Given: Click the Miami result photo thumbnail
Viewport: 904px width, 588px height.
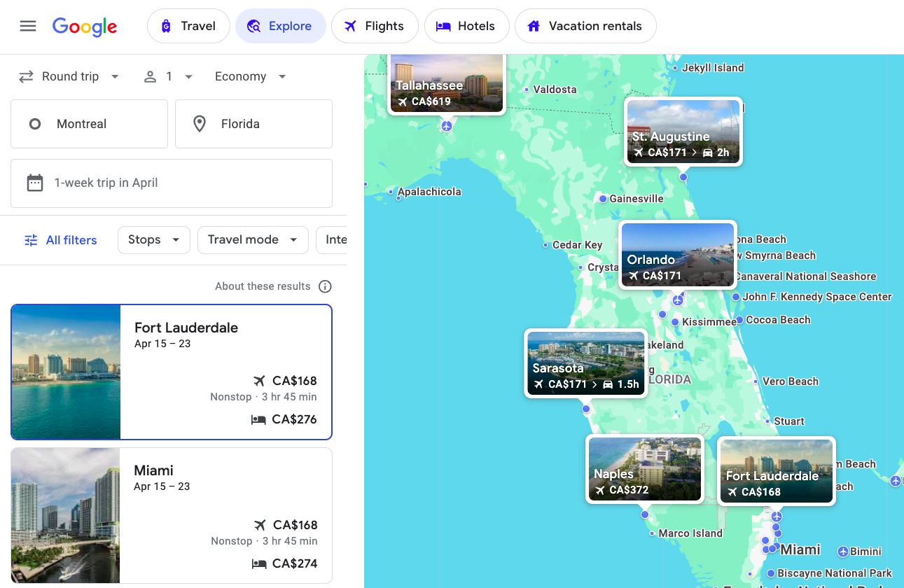Looking at the screenshot, I should coord(65,515).
